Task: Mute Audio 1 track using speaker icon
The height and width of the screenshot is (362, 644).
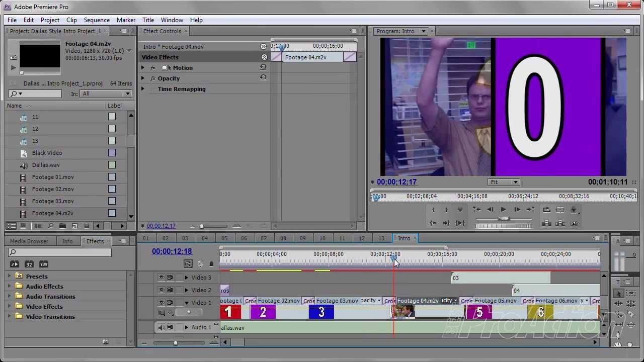Action: [x=162, y=328]
